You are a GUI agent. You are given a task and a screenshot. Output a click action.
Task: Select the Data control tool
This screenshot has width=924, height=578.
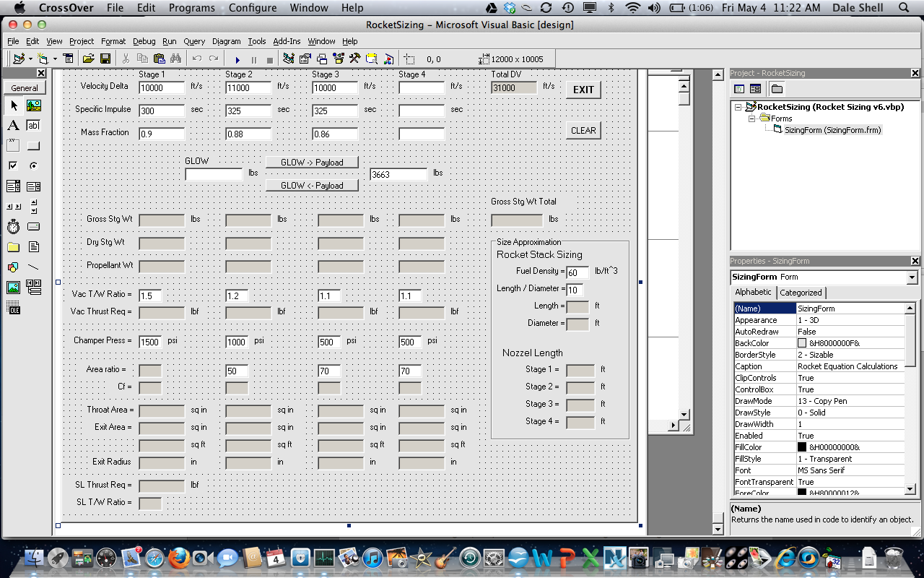33,288
